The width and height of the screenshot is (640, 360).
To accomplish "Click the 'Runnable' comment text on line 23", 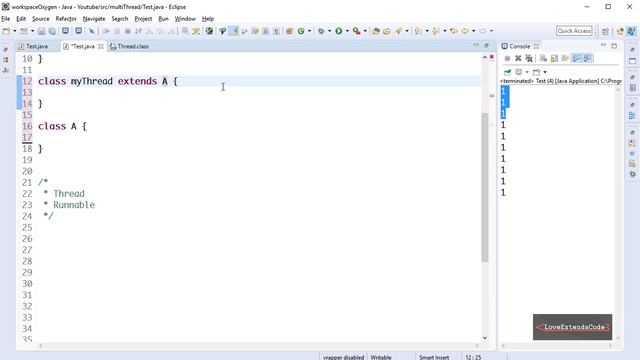I will (74, 205).
